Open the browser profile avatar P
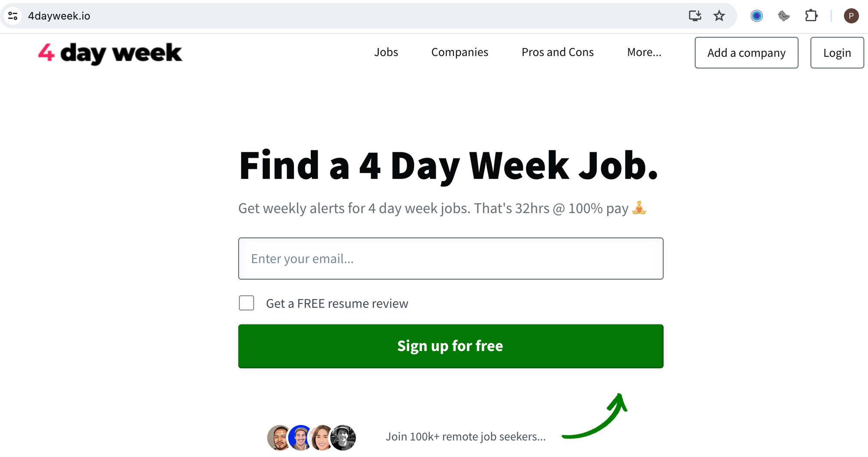This screenshot has width=868, height=457. pyautogui.click(x=852, y=16)
